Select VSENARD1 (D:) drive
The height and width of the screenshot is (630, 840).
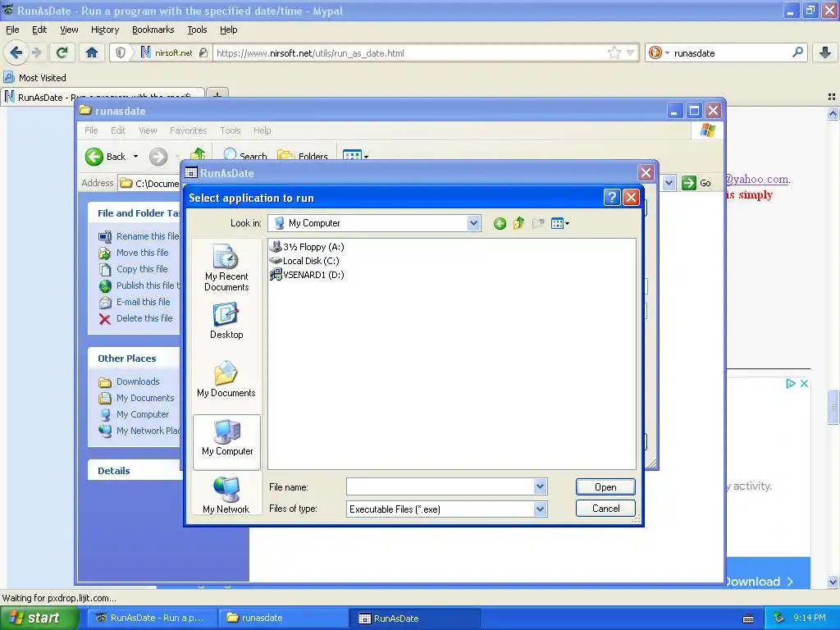click(x=307, y=275)
